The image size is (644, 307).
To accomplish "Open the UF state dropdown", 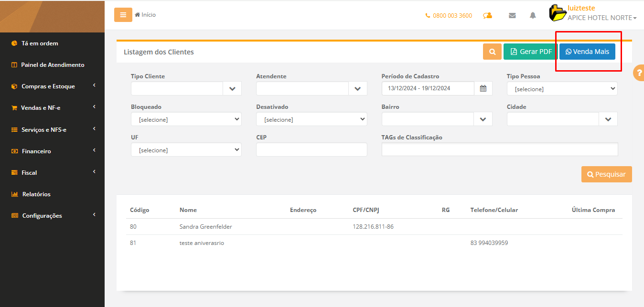I will 186,150.
